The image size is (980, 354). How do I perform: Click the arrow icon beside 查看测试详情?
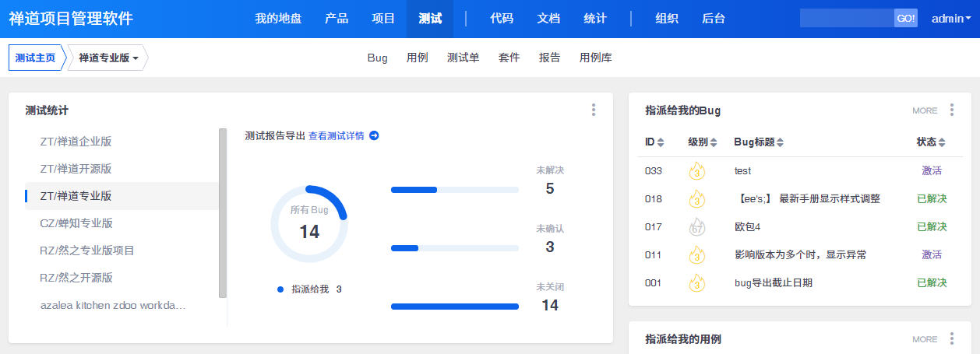(x=374, y=136)
